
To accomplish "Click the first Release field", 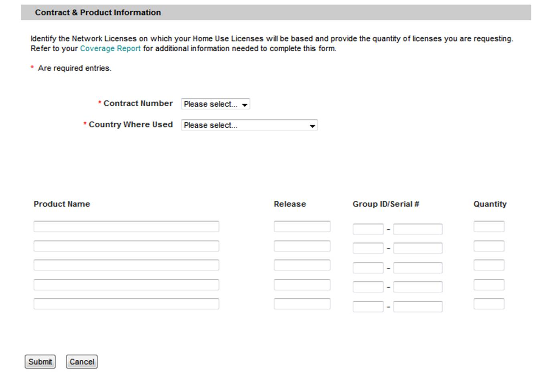I will (x=302, y=226).
